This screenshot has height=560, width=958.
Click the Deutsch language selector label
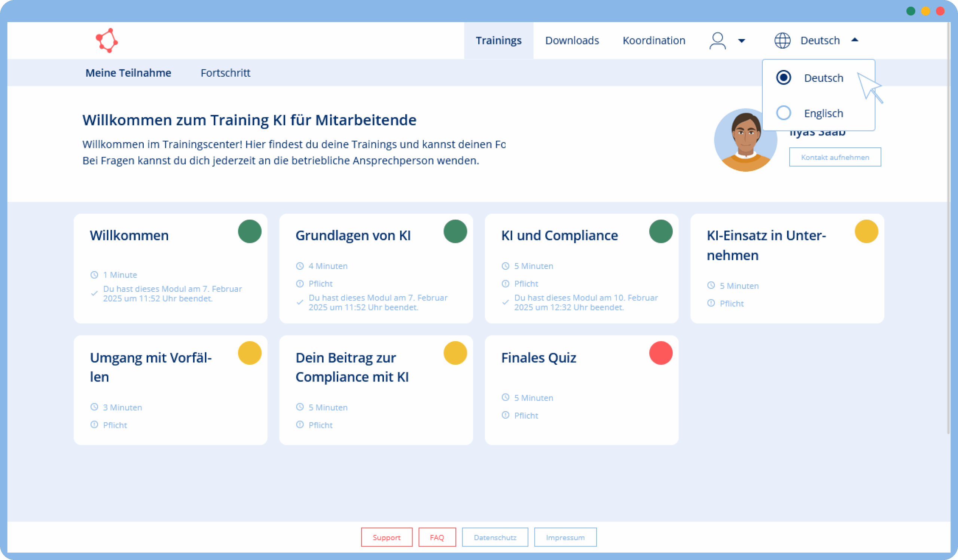820,40
